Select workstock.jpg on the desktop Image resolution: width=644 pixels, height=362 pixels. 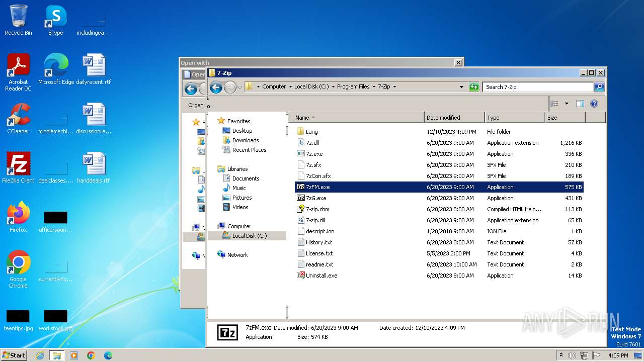tap(55, 320)
